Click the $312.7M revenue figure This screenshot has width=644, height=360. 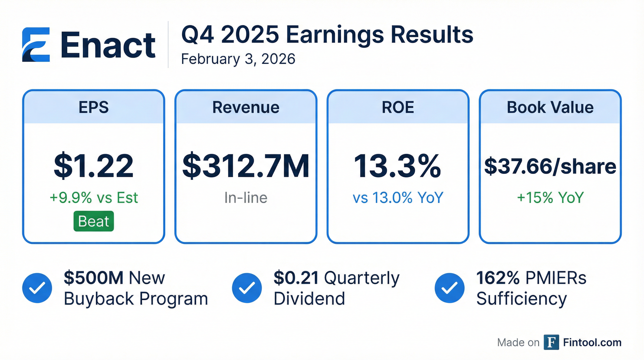pos(246,166)
